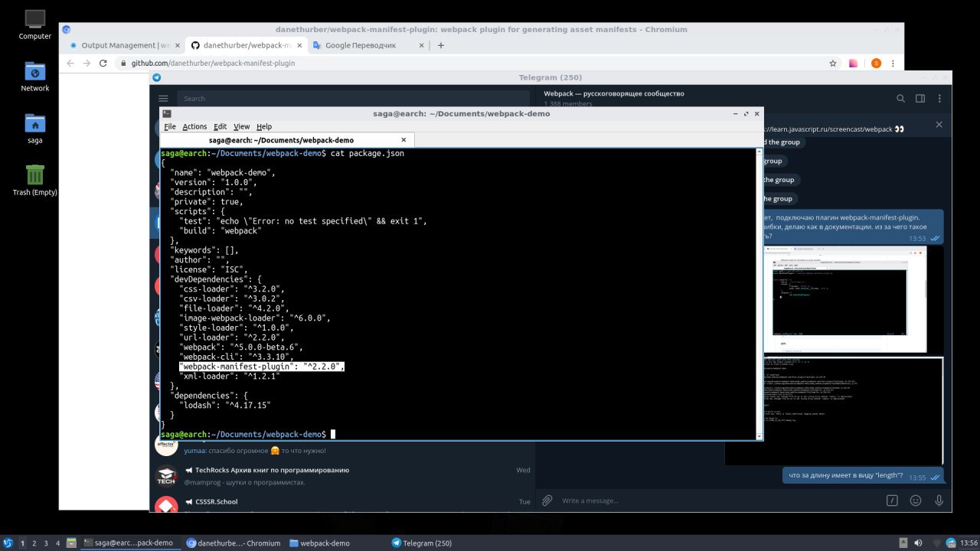This screenshot has height=551, width=980.
Task: Search within the Telegram chat
Action: point(900,98)
